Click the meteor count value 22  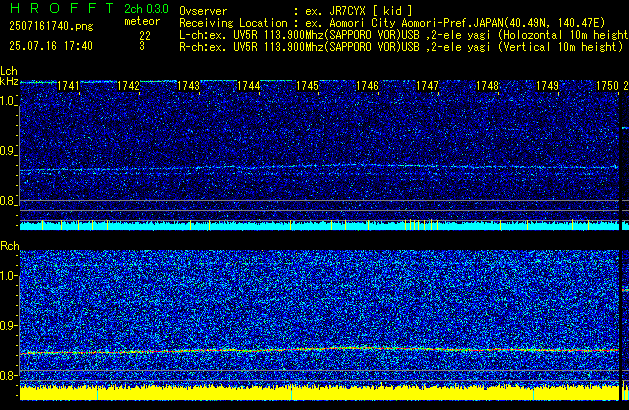(x=145, y=36)
